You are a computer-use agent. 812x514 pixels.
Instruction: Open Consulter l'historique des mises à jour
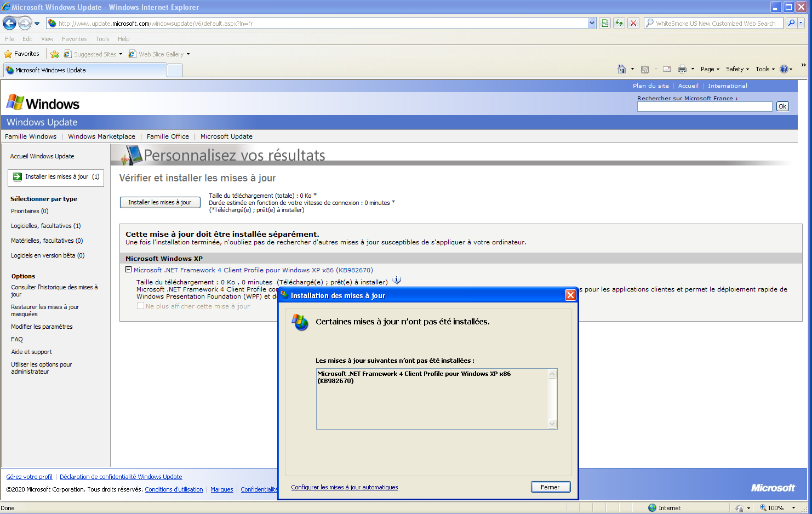pos(54,290)
